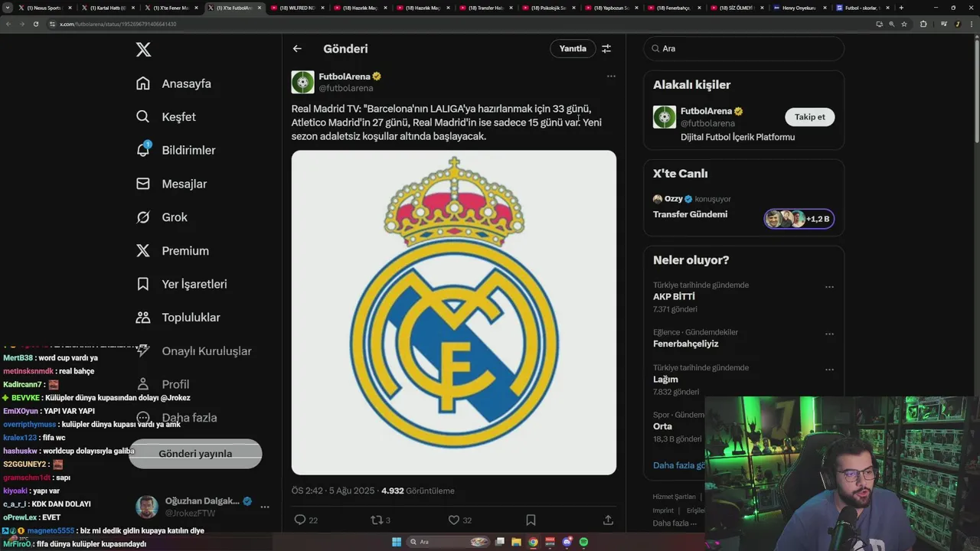Like the post with heart icon
Image resolution: width=980 pixels, height=551 pixels.
[x=453, y=520]
